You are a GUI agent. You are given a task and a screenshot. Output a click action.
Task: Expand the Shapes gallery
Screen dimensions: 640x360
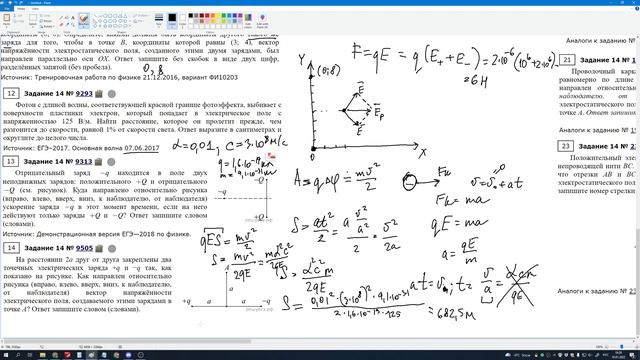coord(130,26)
